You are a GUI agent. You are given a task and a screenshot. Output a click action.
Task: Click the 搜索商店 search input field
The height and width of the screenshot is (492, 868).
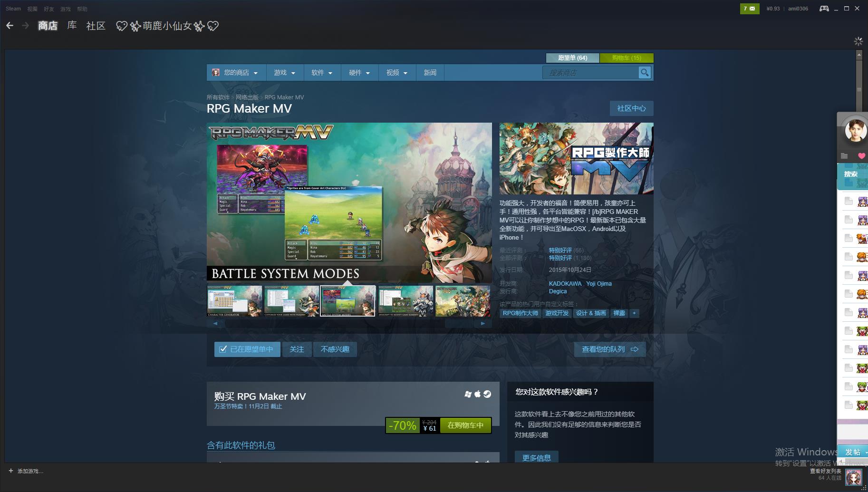[x=590, y=73]
